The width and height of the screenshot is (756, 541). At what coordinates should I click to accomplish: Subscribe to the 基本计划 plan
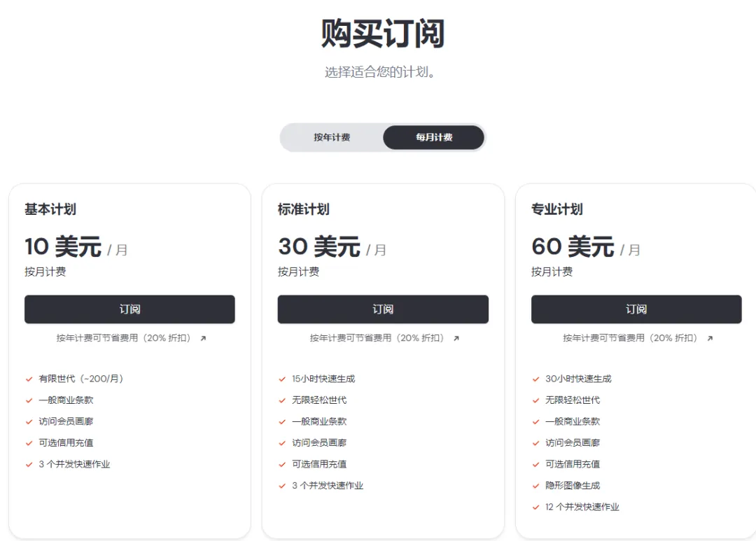coord(129,309)
